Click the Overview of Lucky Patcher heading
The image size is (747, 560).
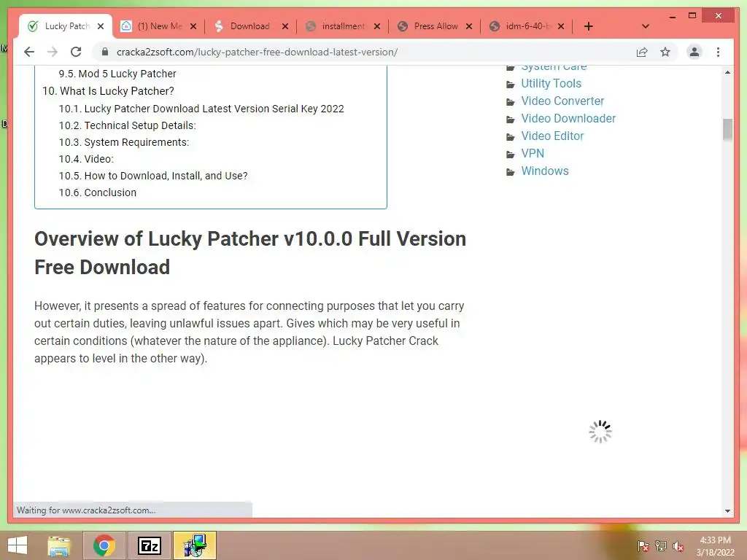[250, 253]
